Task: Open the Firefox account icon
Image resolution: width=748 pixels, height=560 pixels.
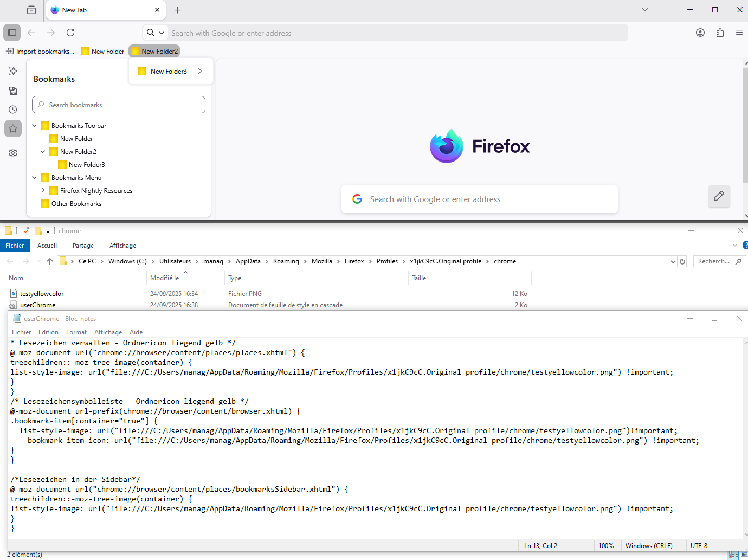Action: coord(700,33)
